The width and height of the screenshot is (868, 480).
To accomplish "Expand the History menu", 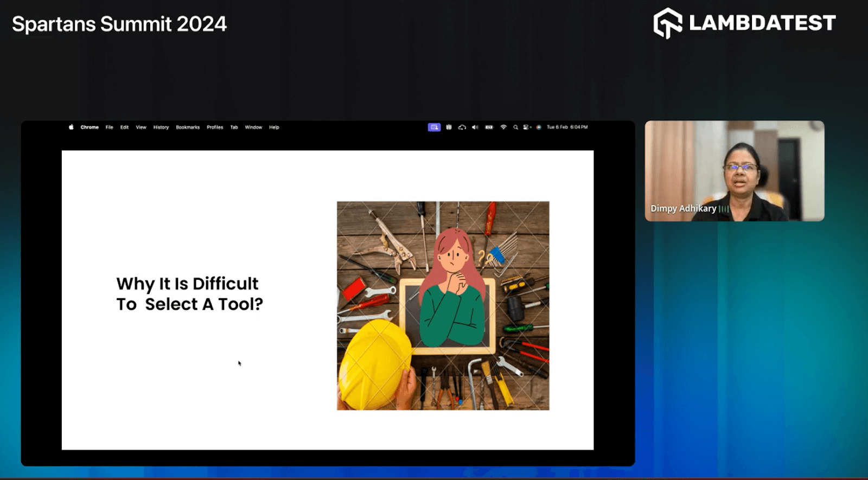I will [x=161, y=127].
